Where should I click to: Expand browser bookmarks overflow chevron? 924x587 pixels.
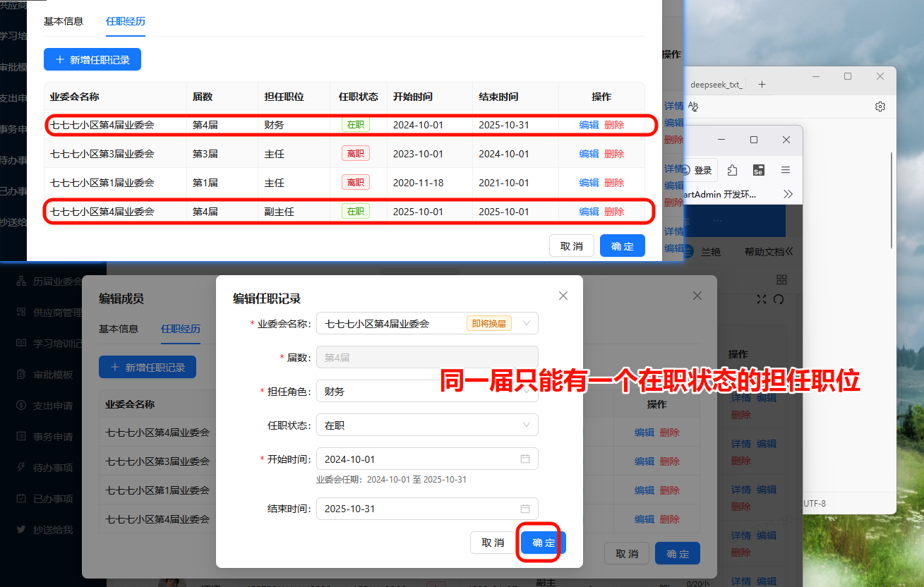click(788, 194)
